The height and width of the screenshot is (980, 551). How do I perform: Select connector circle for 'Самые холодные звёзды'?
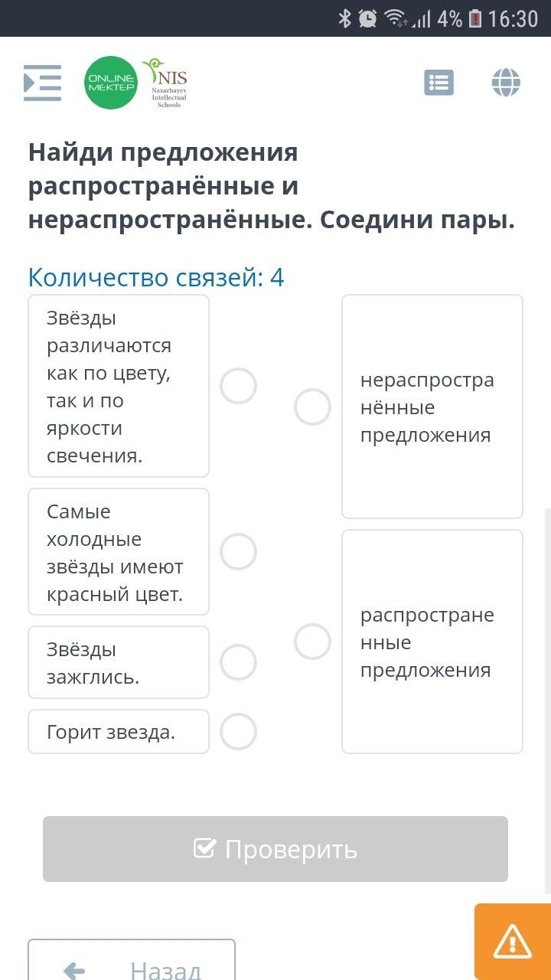238,551
